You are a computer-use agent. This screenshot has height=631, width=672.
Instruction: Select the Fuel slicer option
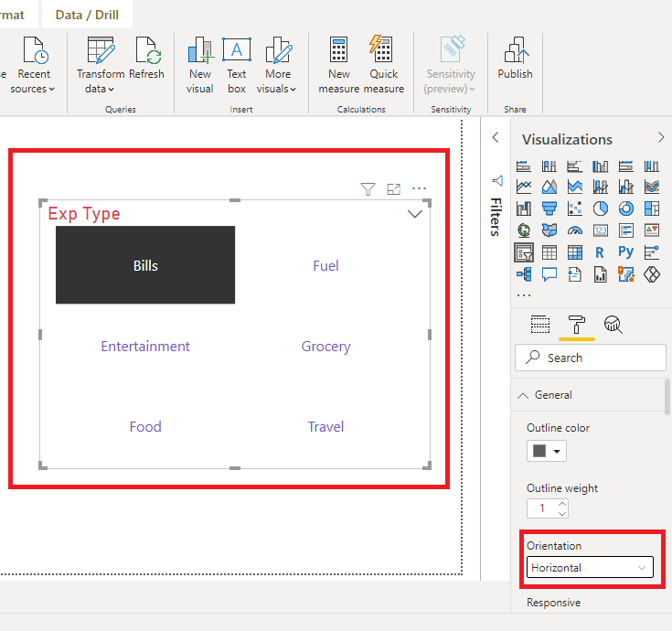(x=325, y=266)
